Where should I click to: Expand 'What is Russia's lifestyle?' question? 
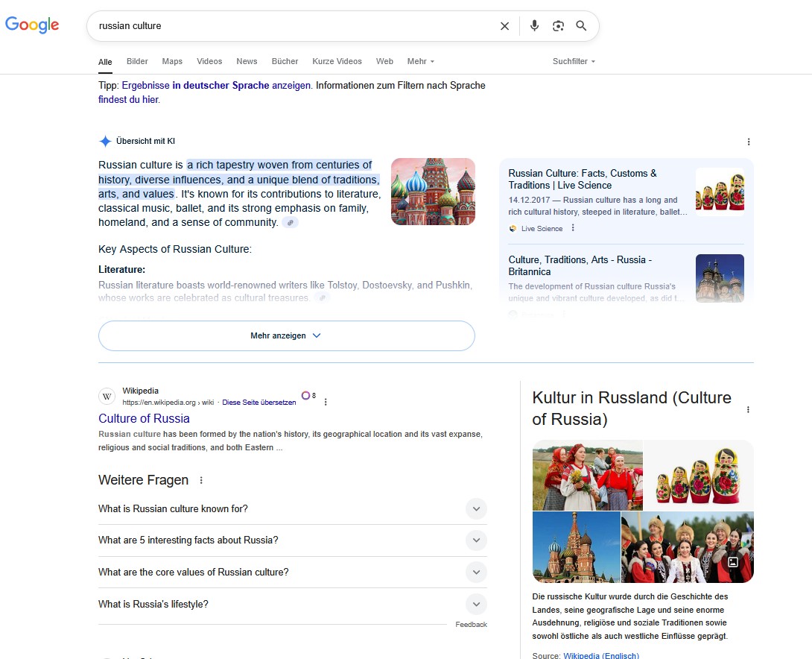pyautogui.click(x=293, y=604)
